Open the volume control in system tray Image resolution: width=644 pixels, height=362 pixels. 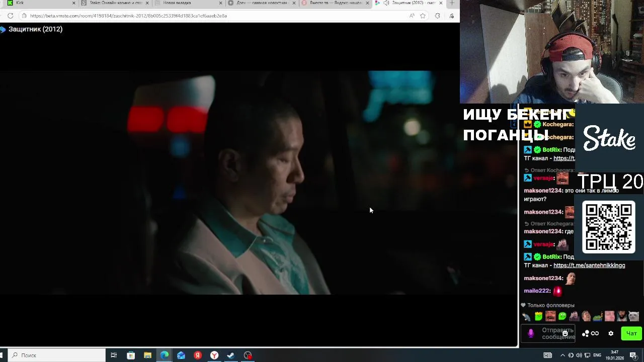(579, 355)
